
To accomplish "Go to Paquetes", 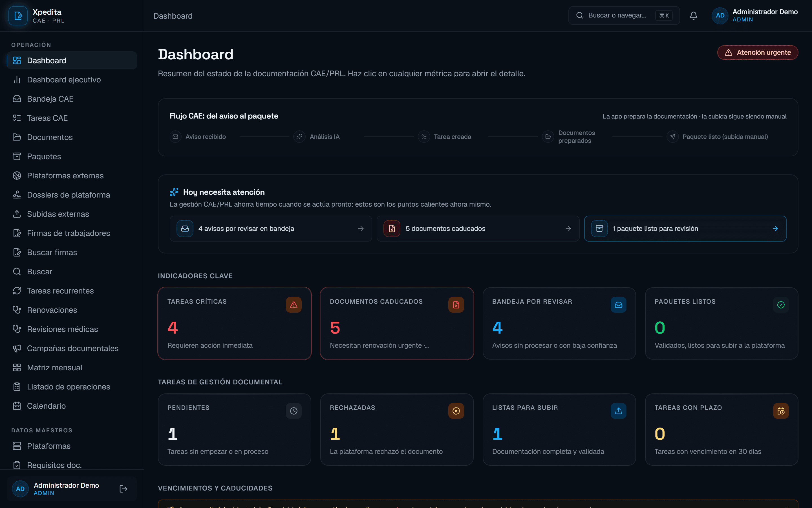I will (72, 157).
